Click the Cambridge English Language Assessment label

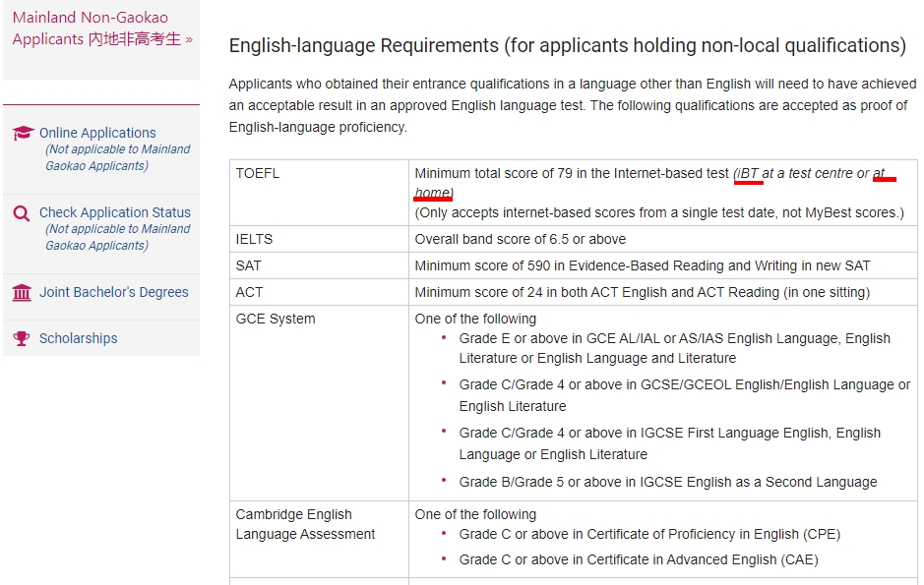tap(305, 524)
